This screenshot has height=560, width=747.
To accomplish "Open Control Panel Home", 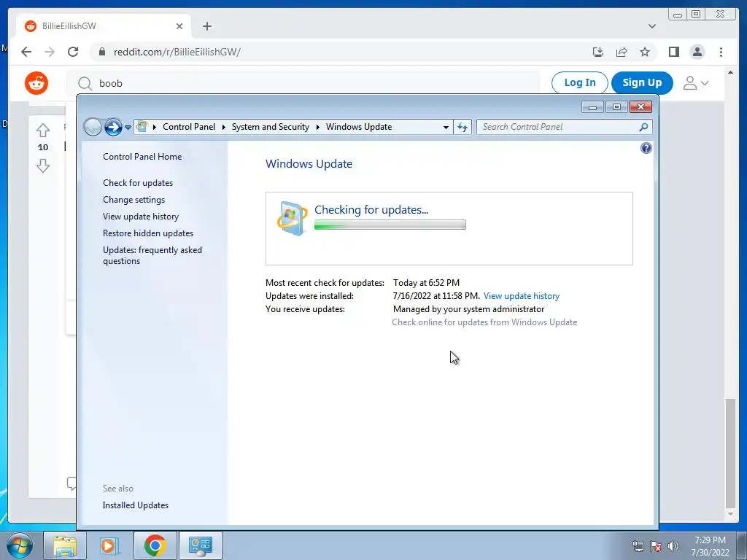I will point(142,157).
